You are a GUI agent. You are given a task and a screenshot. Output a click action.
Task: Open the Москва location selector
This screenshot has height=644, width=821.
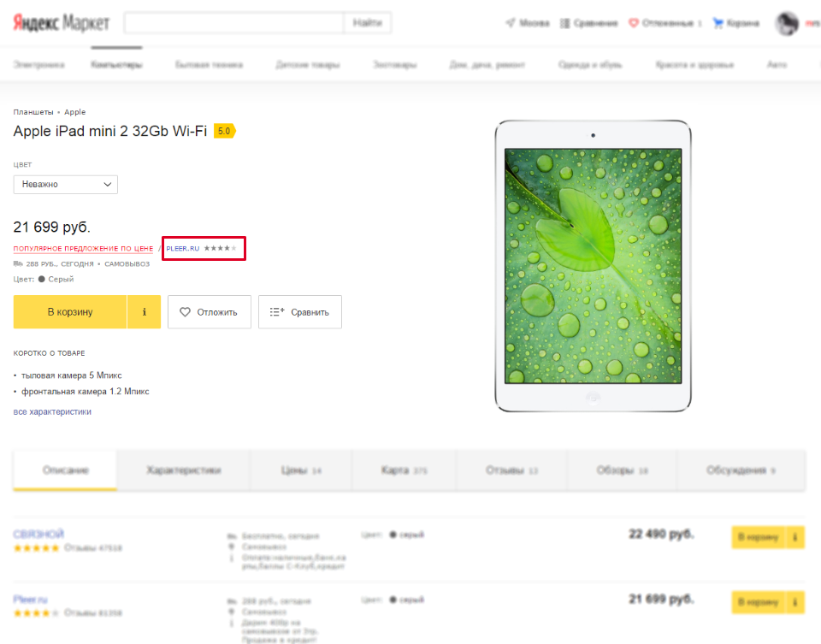[528, 23]
